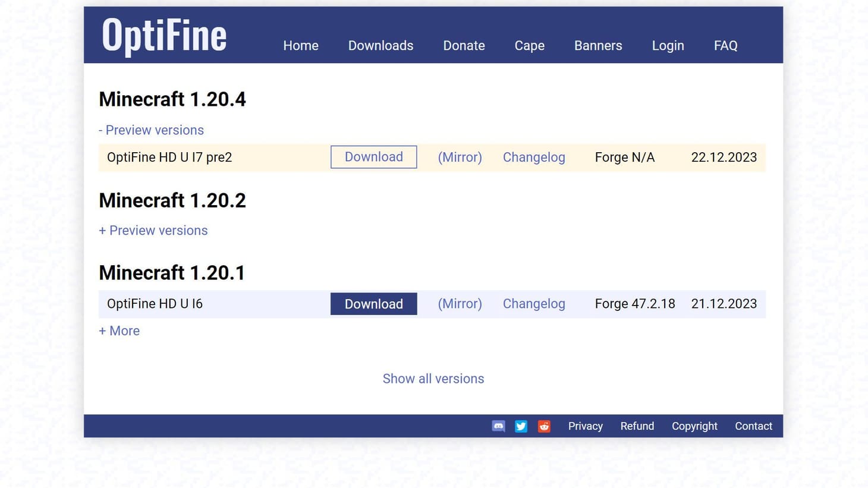This screenshot has width=868, height=488.
Task: Navigate to the Home page
Action: pyautogui.click(x=301, y=45)
